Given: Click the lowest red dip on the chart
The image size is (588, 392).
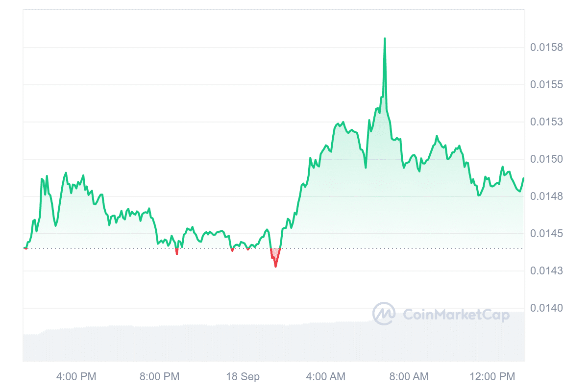Looking at the screenshot, I should click(275, 266).
